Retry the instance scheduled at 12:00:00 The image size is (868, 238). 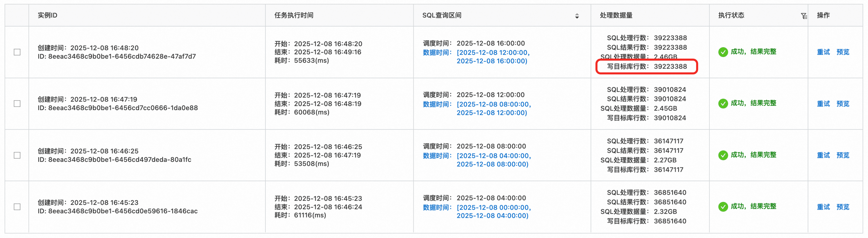click(x=823, y=104)
